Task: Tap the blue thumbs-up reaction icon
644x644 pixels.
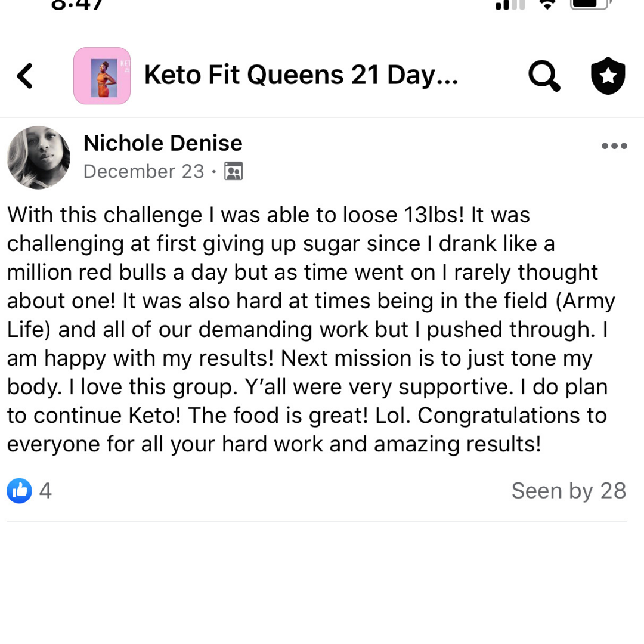Action: 19,490
